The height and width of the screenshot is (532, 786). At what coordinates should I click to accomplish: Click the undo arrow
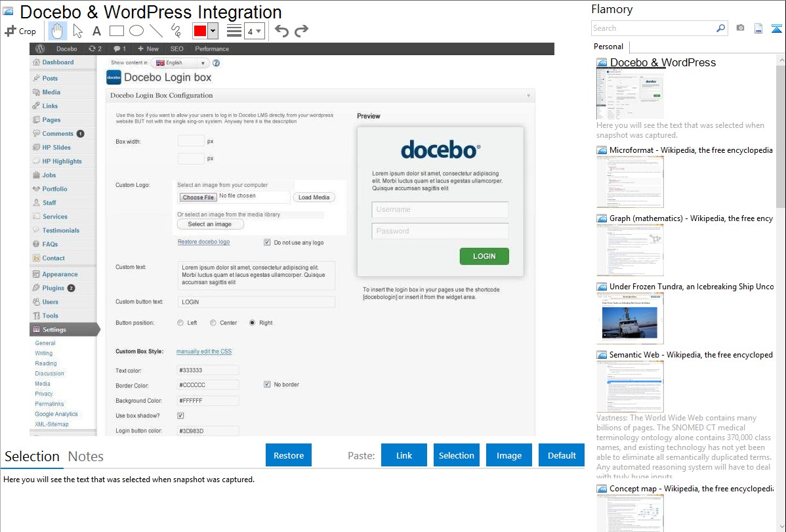tap(281, 31)
